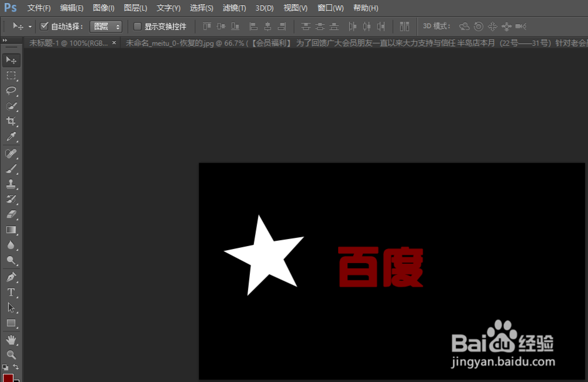Select the Move tool in toolbox
This screenshot has width=588, height=382.
pos(11,60)
